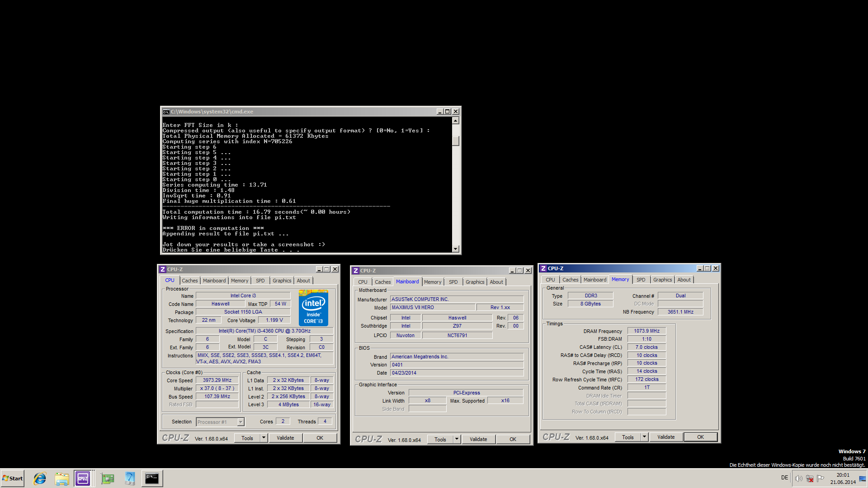Open the clock showing 20:01

pos(843,479)
